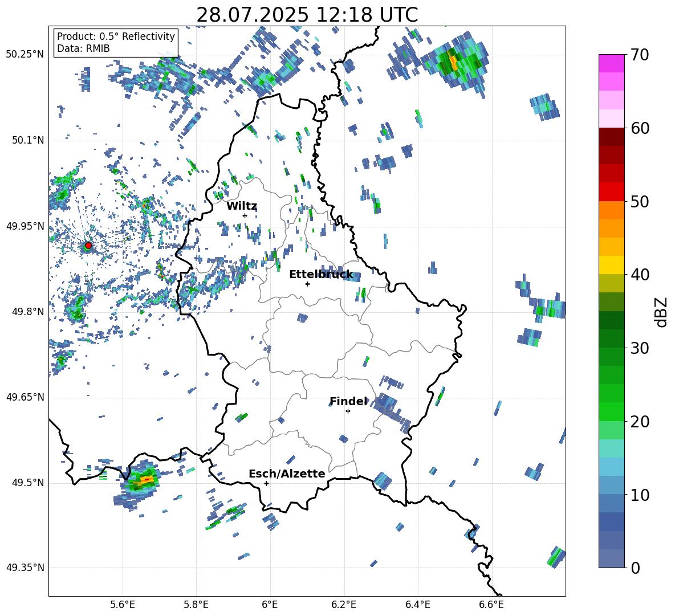
Task: Click the Ettelbruck city label
Action: (321, 275)
